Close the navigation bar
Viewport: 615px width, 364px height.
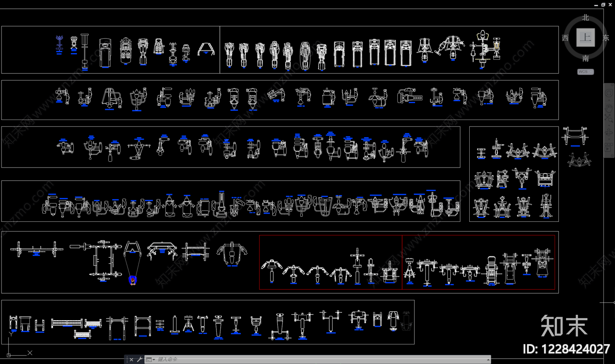612,85
